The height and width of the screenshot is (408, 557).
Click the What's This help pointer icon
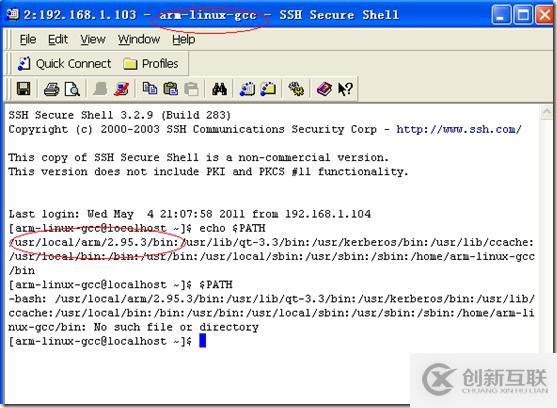[345, 89]
